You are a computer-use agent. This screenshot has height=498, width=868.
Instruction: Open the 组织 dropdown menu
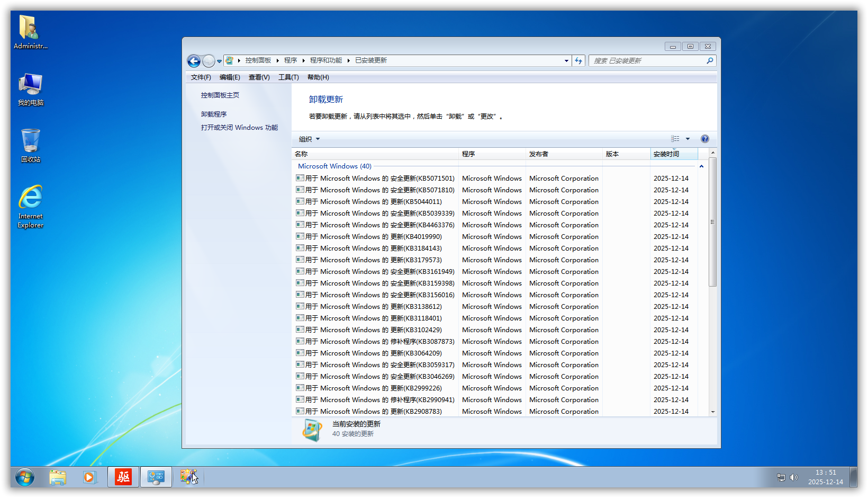pyautogui.click(x=310, y=139)
